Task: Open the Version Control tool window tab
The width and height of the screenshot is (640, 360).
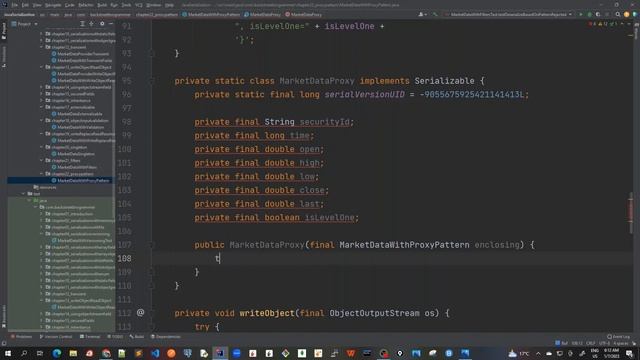Action: coord(56,337)
